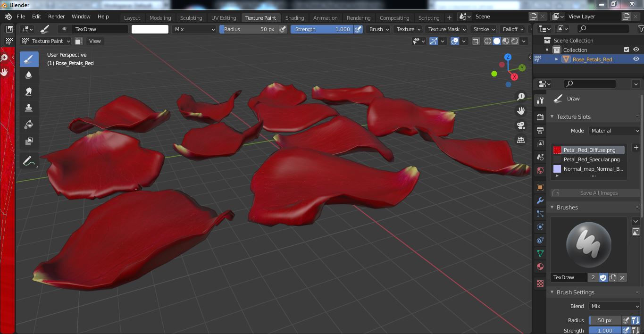Image resolution: width=644 pixels, height=334 pixels.
Task: Open Particles properties tab
Action: (540, 214)
